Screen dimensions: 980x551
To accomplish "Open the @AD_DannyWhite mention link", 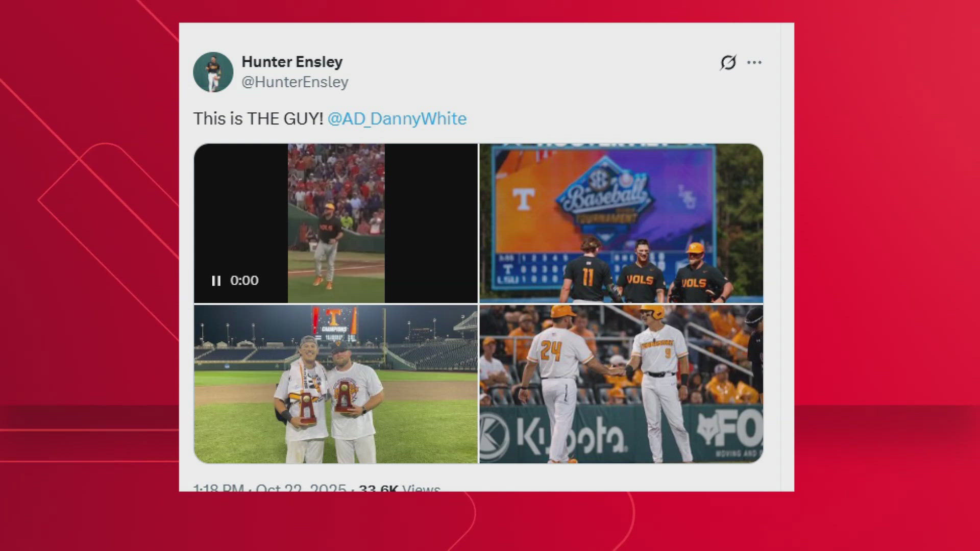I will click(x=397, y=118).
